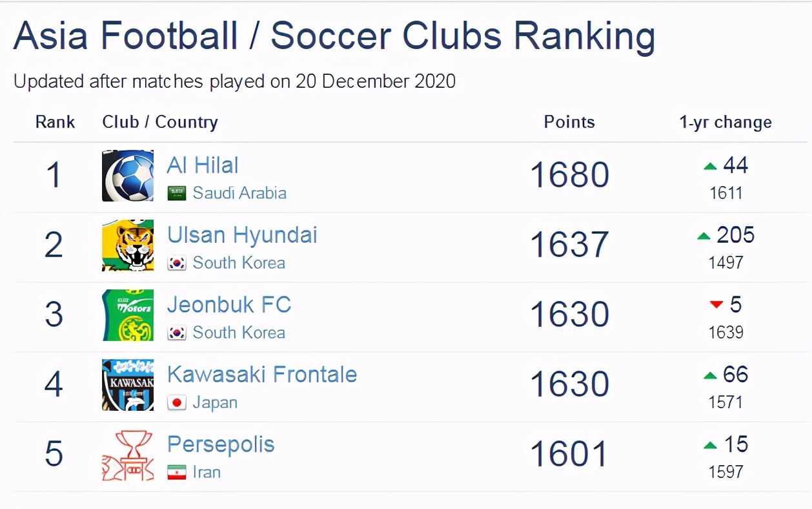Open the Persepolis club link
812x509 pixels.
coord(221,444)
